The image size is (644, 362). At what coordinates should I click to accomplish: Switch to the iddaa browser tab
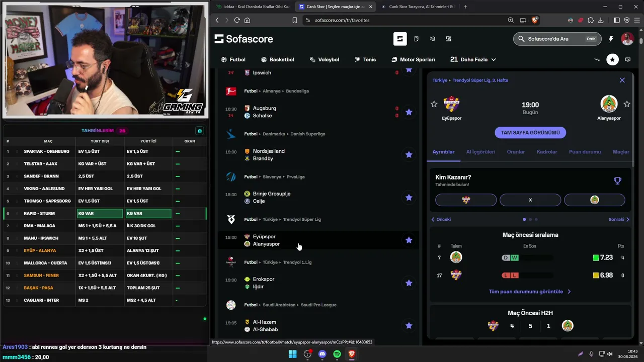point(253,7)
